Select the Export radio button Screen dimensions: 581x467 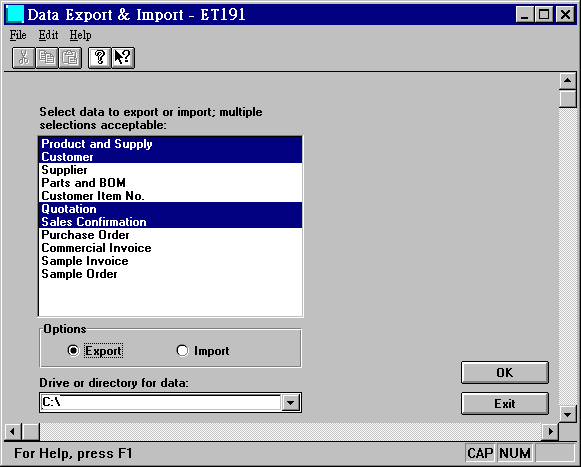[x=73, y=350]
